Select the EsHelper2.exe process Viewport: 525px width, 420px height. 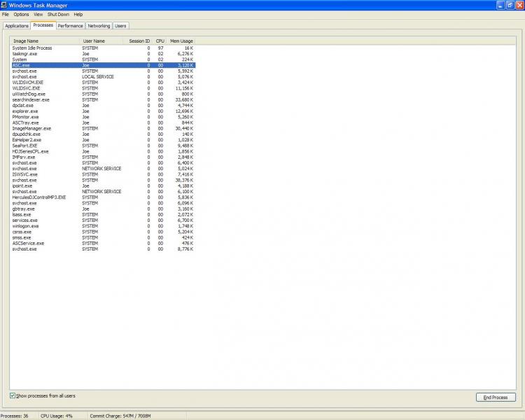(103, 140)
